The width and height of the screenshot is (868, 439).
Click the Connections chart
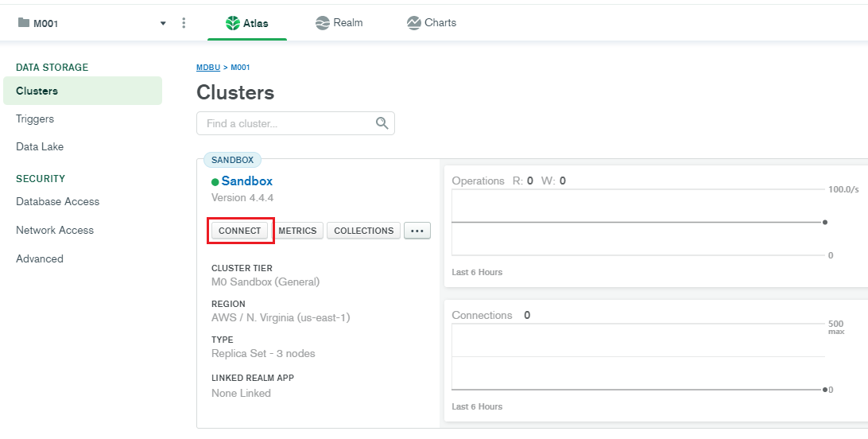pos(638,356)
